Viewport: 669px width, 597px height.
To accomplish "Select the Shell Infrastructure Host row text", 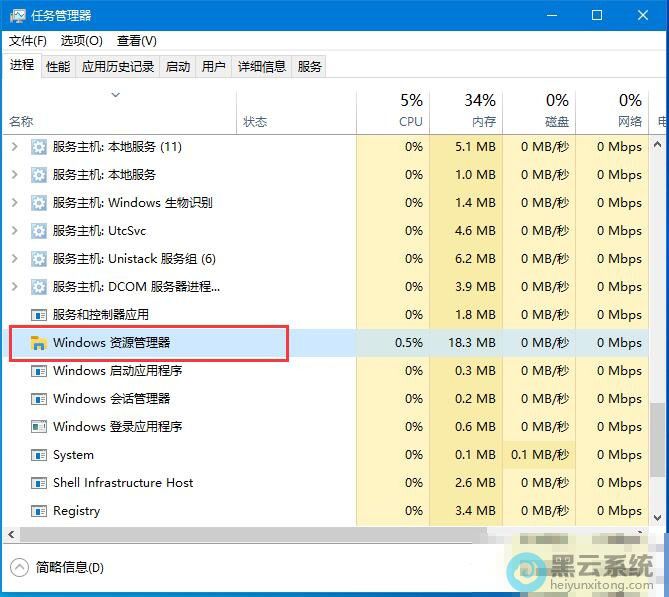I will [x=123, y=483].
